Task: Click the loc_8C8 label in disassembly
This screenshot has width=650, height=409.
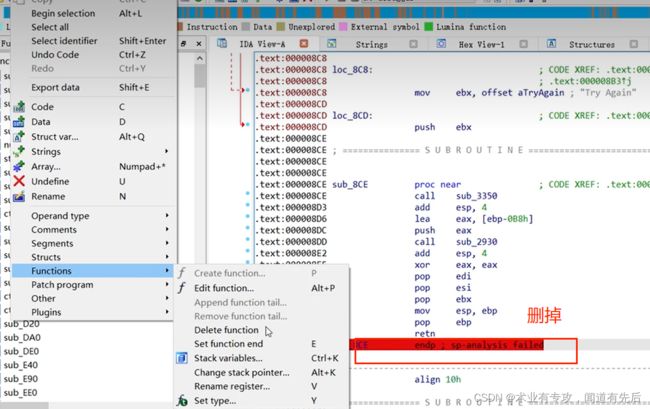Action: point(352,70)
